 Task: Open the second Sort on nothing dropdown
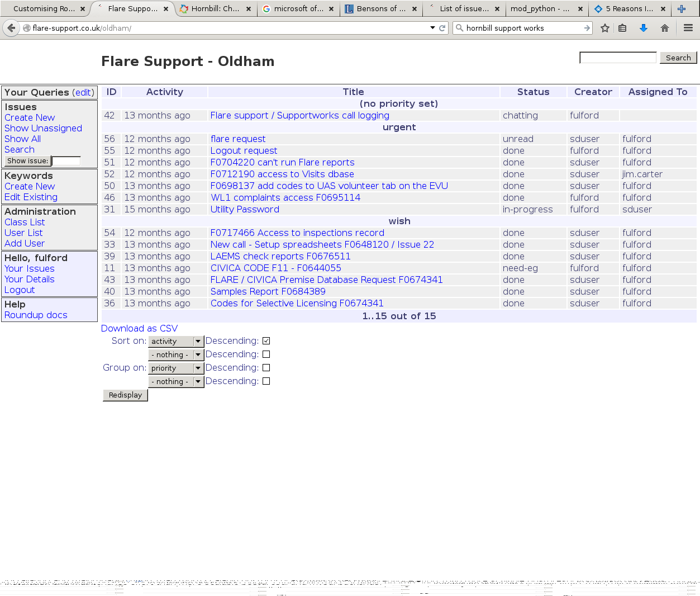pyautogui.click(x=176, y=354)
